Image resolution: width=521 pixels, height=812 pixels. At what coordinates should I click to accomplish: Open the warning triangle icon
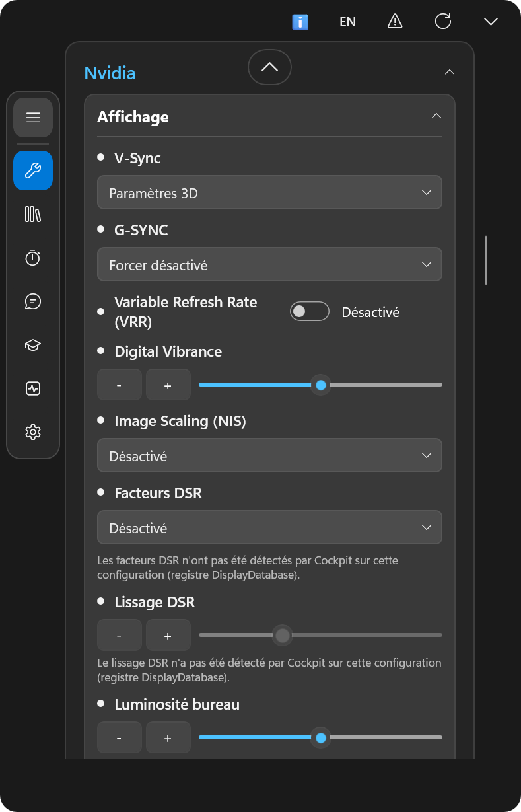tap(395, 21)
